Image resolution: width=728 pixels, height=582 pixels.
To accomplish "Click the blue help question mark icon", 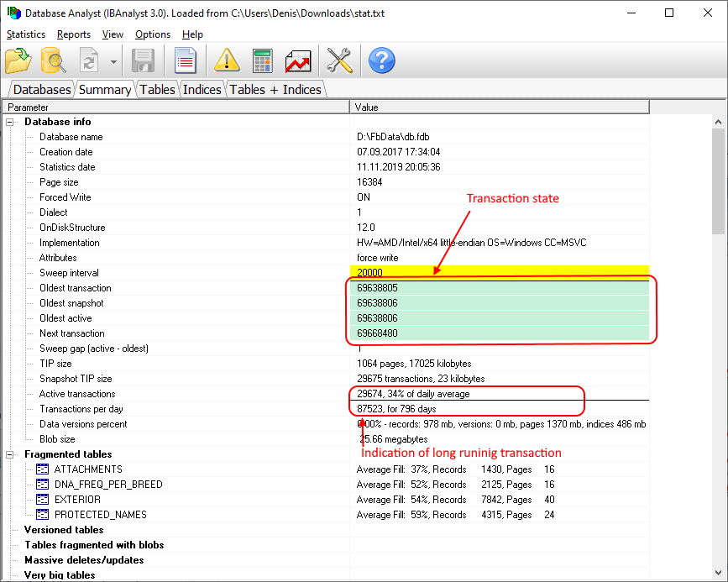I will click(381, 60).
